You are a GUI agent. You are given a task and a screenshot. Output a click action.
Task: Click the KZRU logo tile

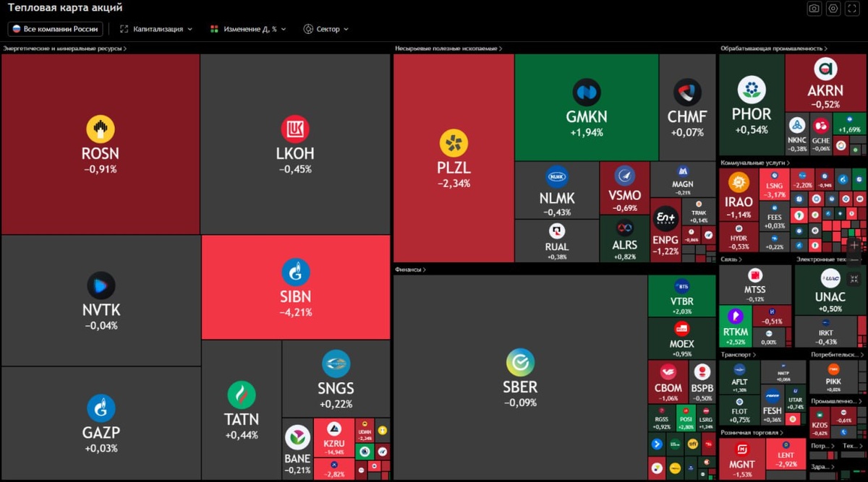click(x=333, y=428)
